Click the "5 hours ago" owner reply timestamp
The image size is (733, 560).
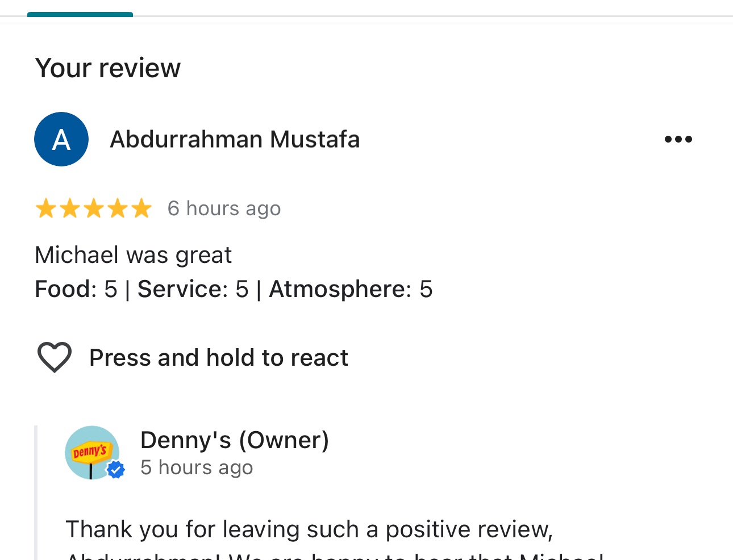click(197, 467)
